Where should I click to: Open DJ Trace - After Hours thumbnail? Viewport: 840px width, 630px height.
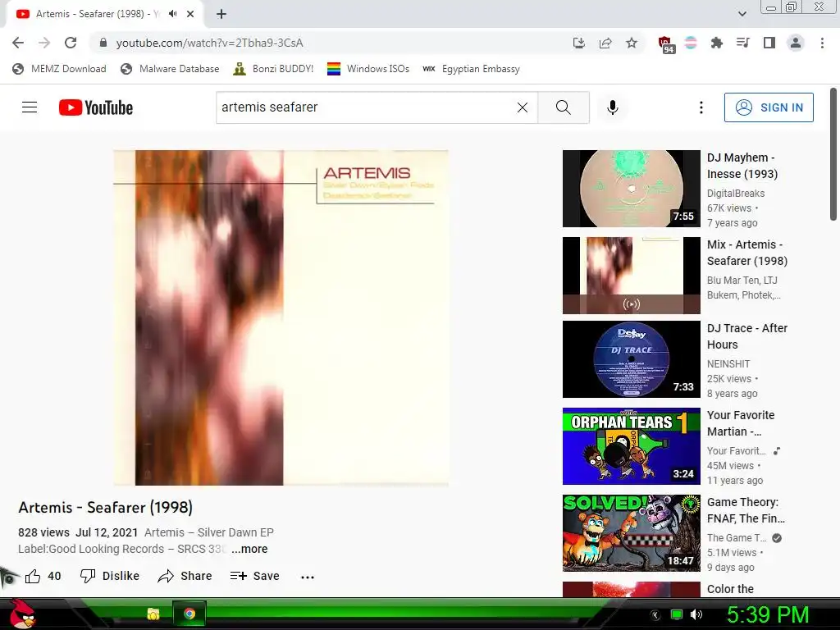coord(631,359)
